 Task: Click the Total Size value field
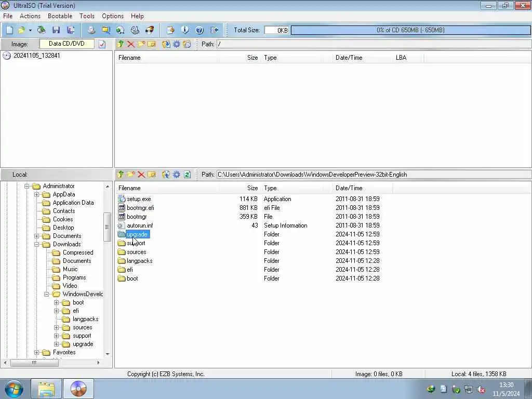click(x=276, y=30)
